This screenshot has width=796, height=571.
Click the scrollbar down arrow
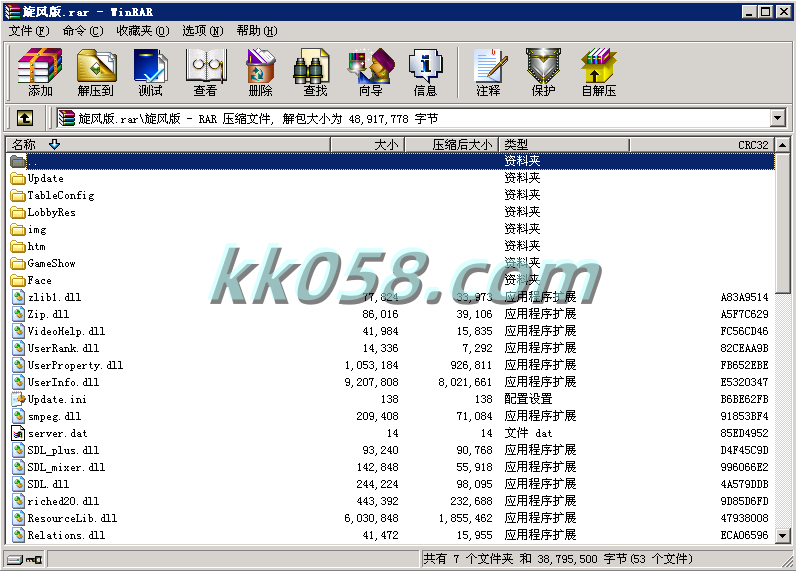782,535
